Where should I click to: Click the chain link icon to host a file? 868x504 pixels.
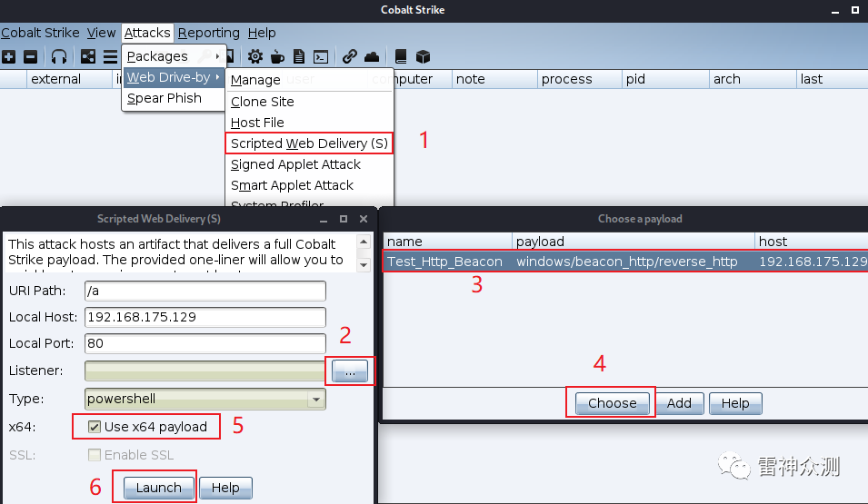click(349, 56)
